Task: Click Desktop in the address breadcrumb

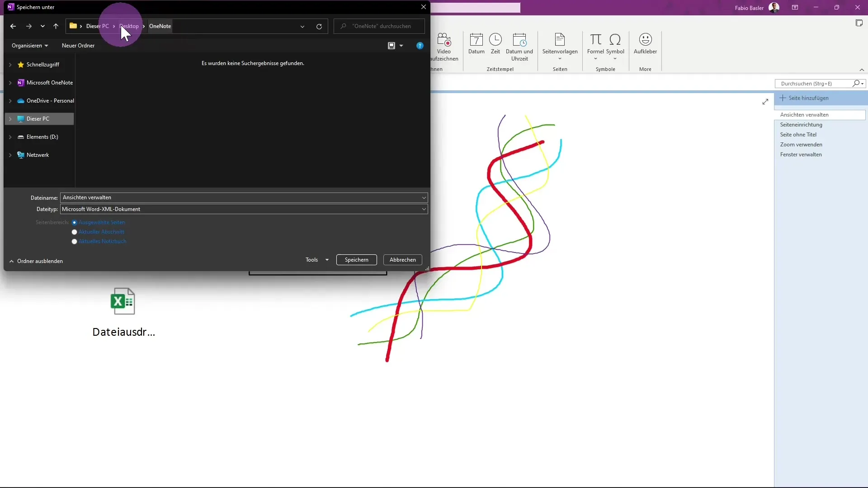Action: tap(129, 26)
